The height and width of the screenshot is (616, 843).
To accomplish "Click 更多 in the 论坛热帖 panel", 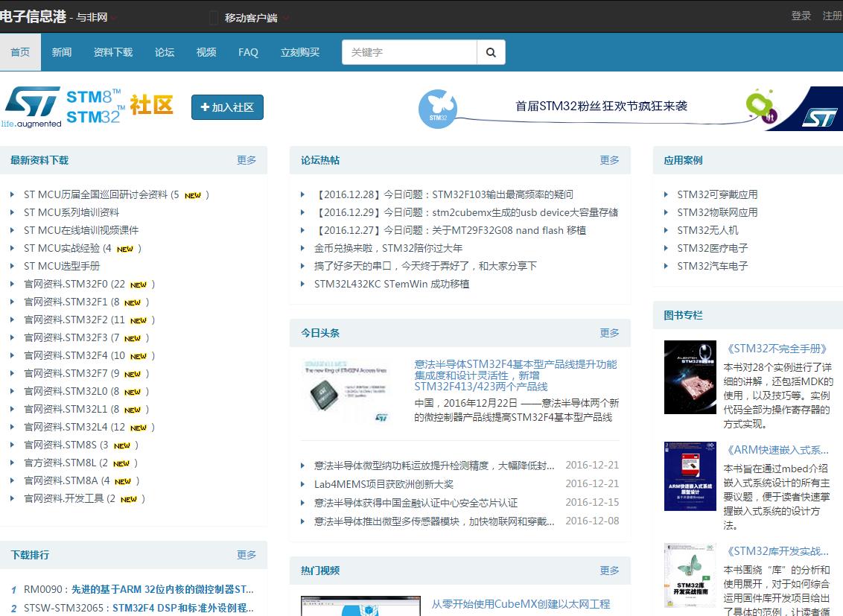I will [610, 160].
